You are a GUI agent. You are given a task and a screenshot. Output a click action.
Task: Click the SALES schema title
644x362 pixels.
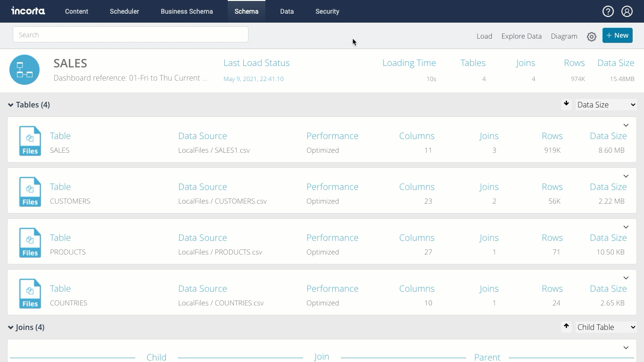(x=70, y=63)
